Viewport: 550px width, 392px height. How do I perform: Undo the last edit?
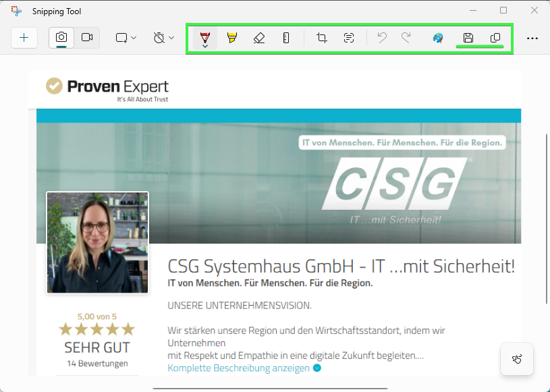(x=382, y=38)
